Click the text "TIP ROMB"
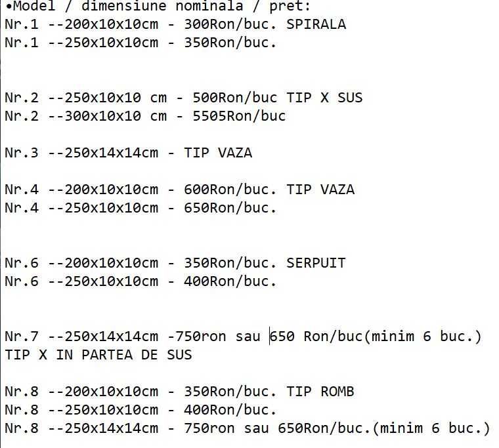Viewport: 499px width, 448px height. click(320, 392)
